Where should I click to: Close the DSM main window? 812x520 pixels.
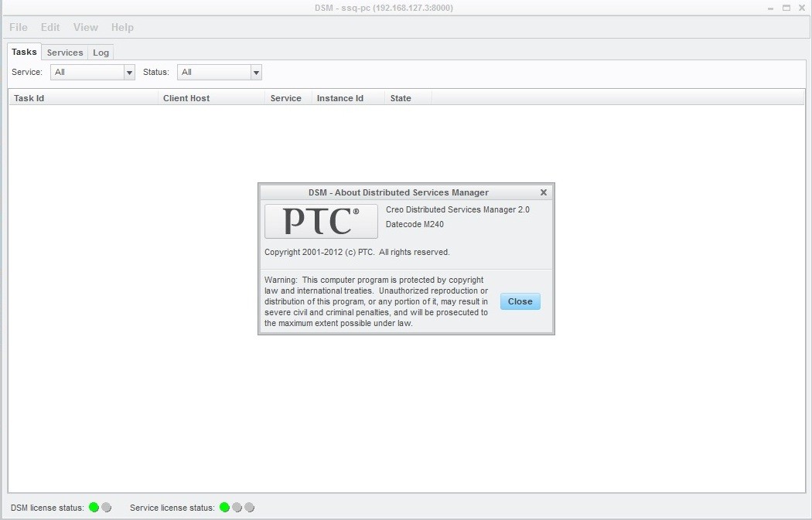(x=802, y=8)
